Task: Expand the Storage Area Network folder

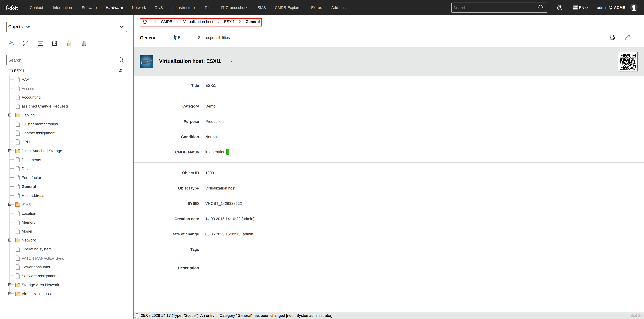Action: 10,285
